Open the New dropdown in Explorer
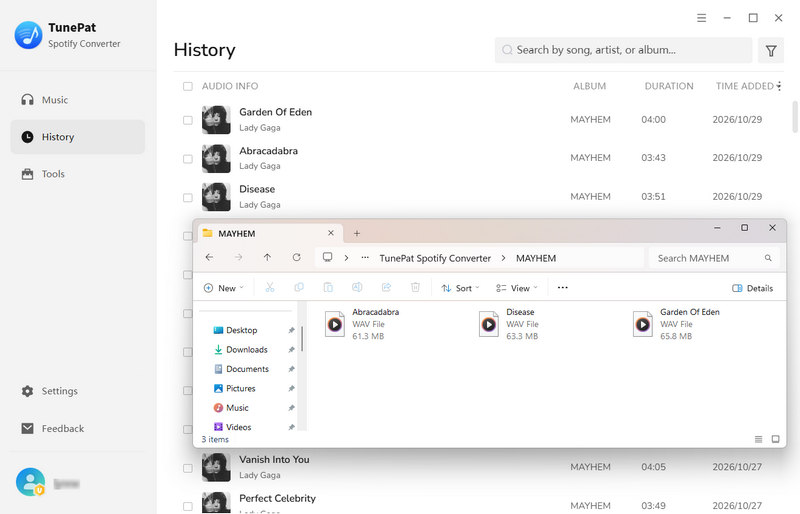 click(x=223, y=288)
